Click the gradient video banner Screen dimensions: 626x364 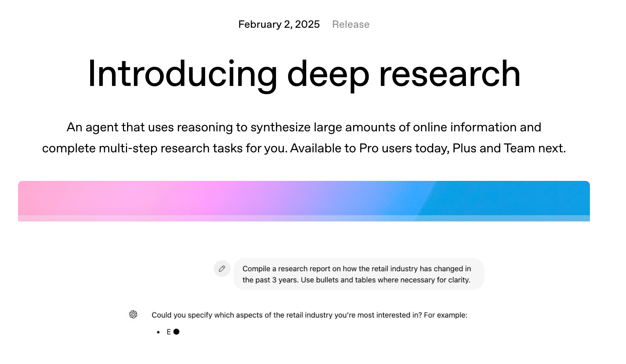304,201
